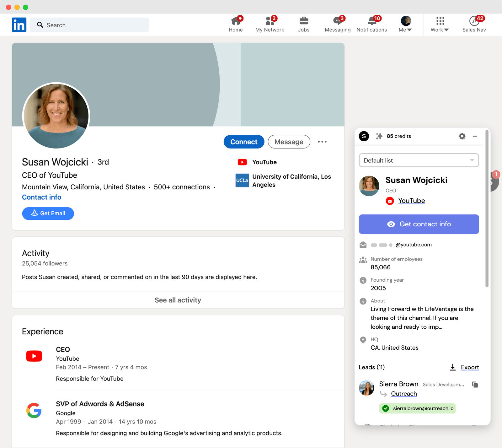The height and width of the screenshot is (448, 502).
Task: Click SVP of Adwords & AdSense title
Action: click(x=100, y=404)
